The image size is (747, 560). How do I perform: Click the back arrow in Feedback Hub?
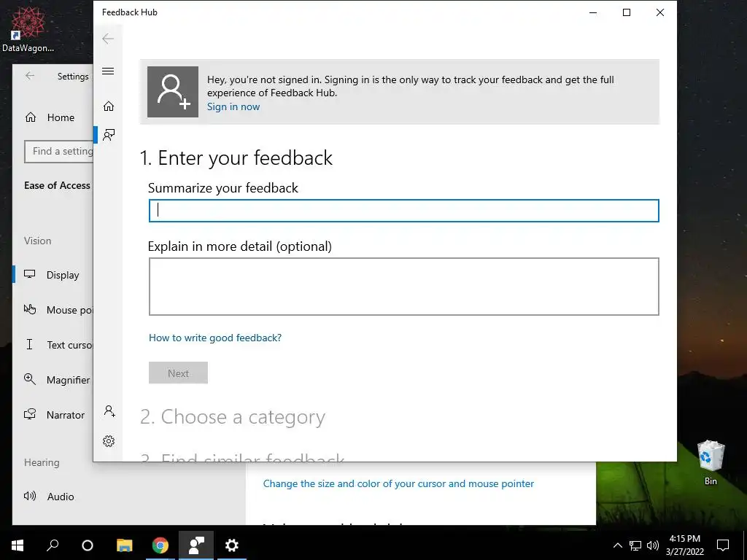(108, 39)
